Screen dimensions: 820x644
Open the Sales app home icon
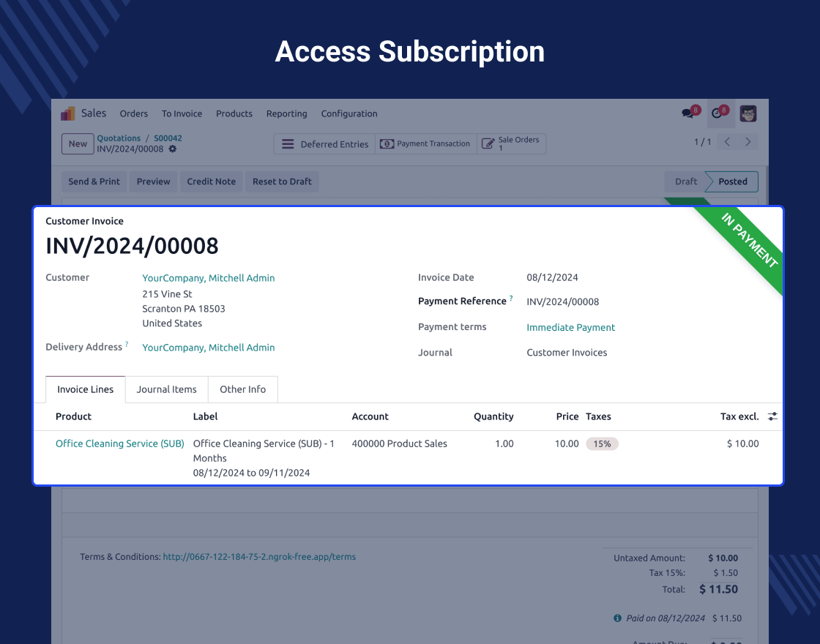point(68,113)
